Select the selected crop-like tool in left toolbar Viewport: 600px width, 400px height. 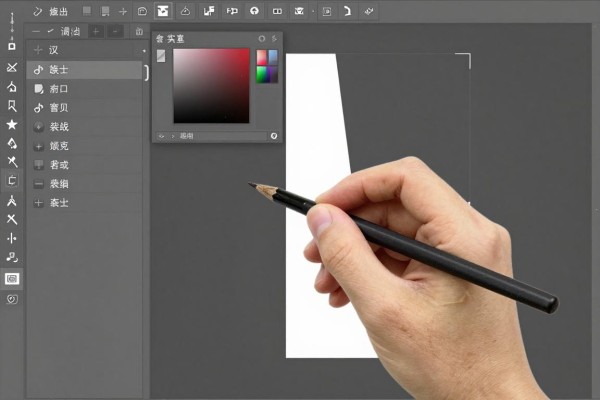click(12, 180)
